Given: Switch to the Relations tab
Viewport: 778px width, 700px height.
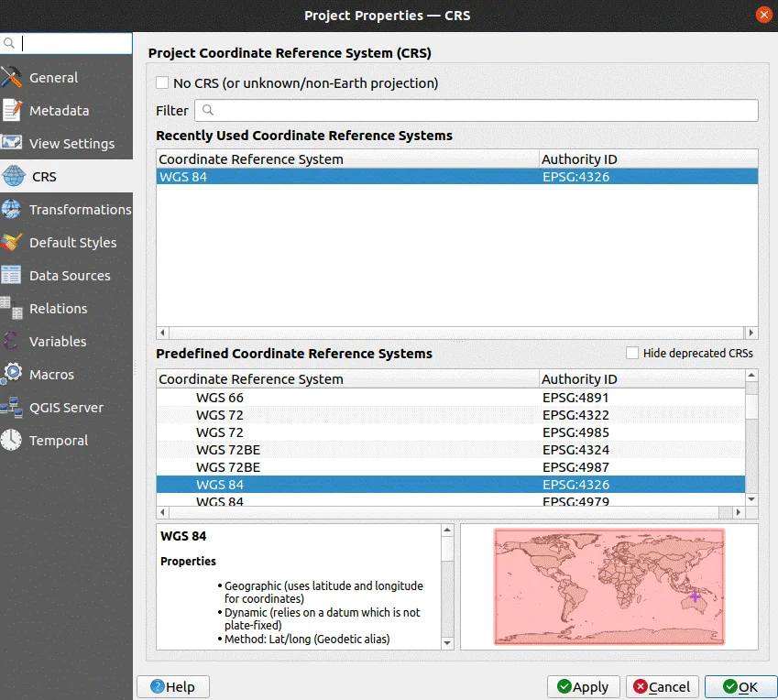Looking at the screenshot, I should click(60, 308).
